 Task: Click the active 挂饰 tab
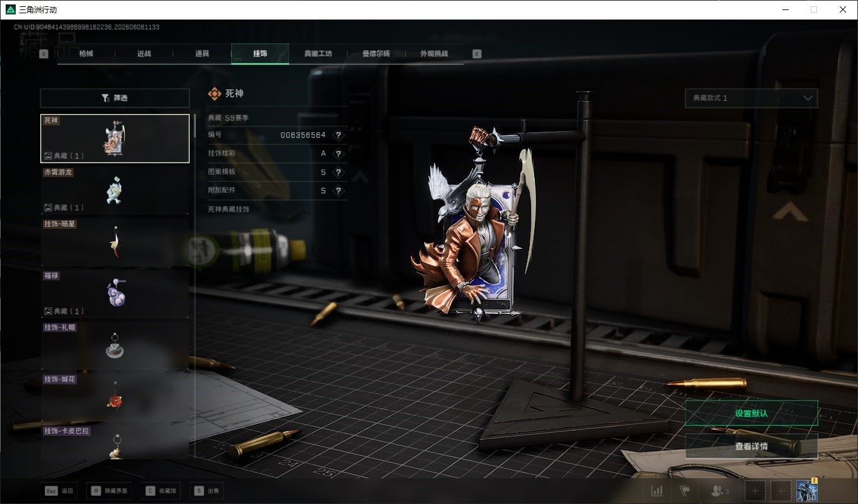(x=260, y=54)
